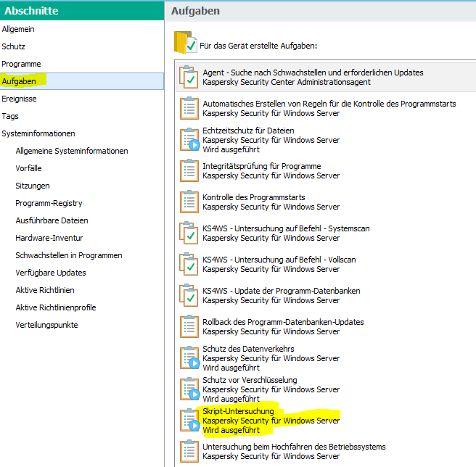Select KS4WS - Untersuchung auf Befehl - Systemscan text
476x467 pixels.
pyautogui.click(x=286, y=228)
